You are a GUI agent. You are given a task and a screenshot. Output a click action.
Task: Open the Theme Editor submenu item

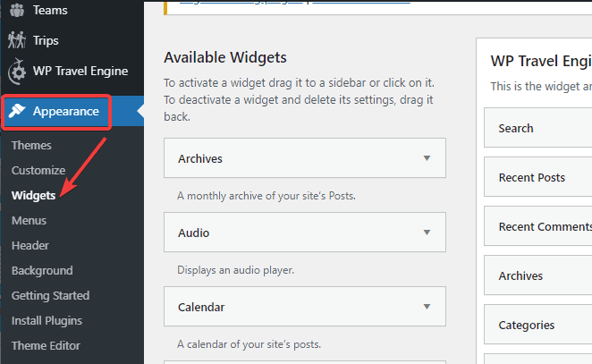pos(46,345)
